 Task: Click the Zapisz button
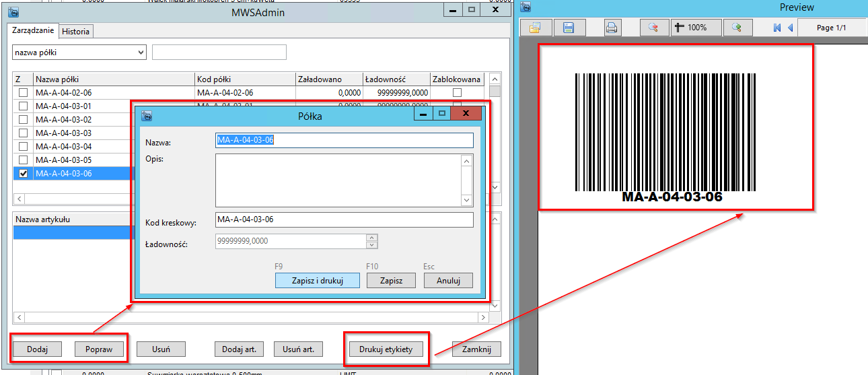[x=391, y=281]
